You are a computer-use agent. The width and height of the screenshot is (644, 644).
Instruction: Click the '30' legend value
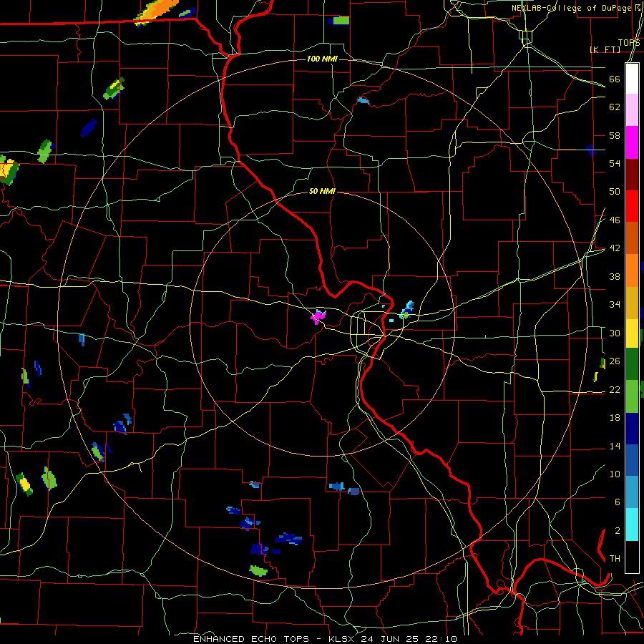click(615, 333)
